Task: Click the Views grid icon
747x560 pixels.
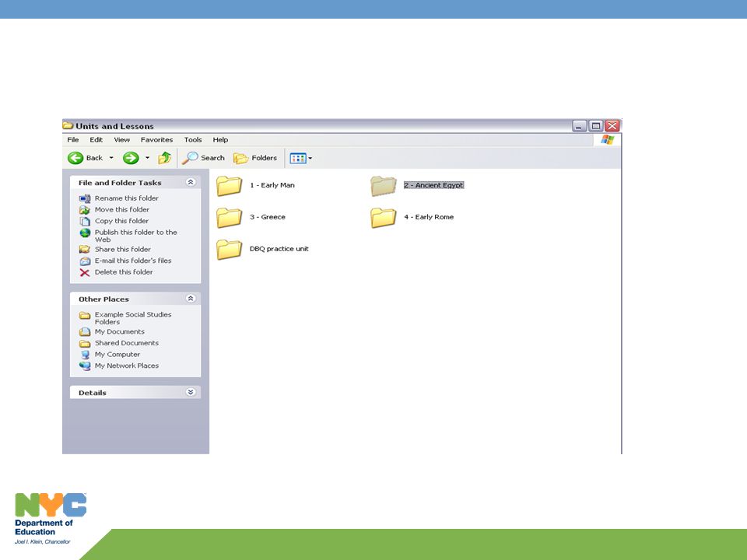Action: 298,158
